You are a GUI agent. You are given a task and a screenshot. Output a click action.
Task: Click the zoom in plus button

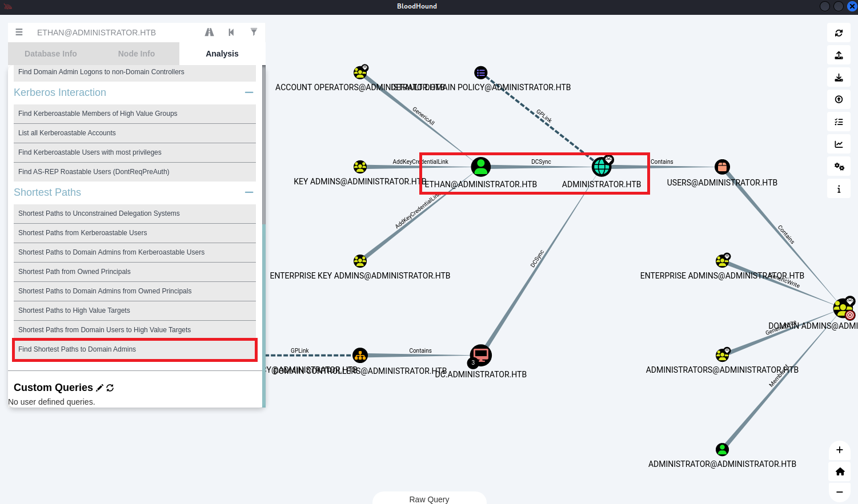(839, 450)
